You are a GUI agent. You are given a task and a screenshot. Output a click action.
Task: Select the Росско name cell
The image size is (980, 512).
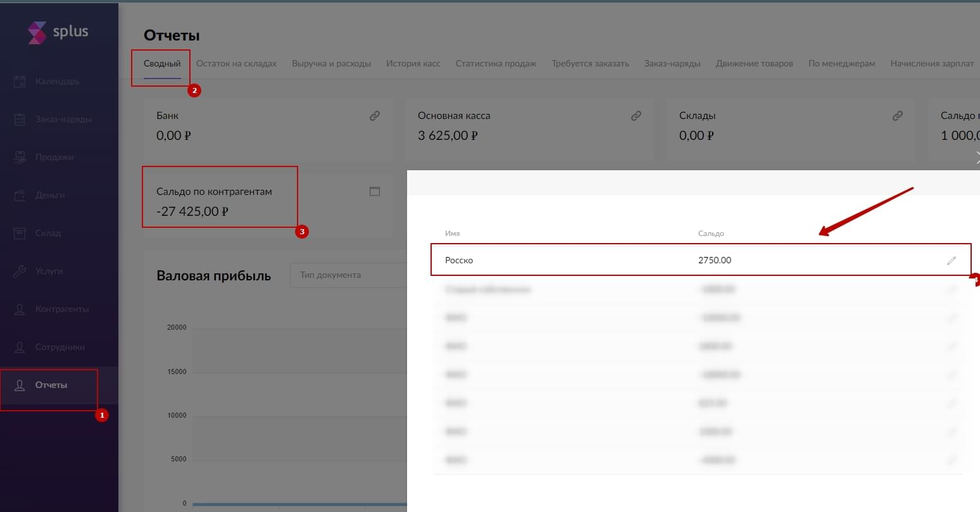click(459, 260)
